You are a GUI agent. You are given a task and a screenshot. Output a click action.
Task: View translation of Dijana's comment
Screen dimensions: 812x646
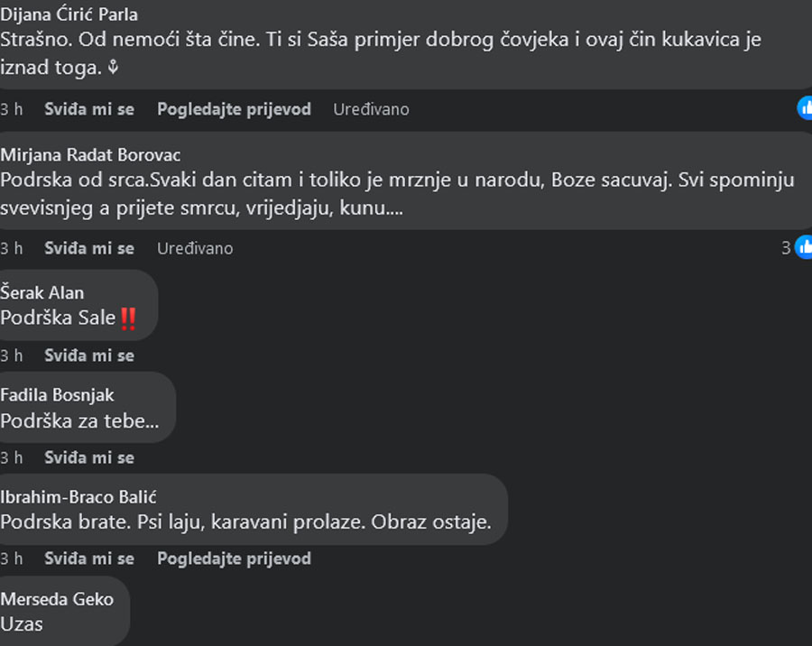[x=234, y=109]
